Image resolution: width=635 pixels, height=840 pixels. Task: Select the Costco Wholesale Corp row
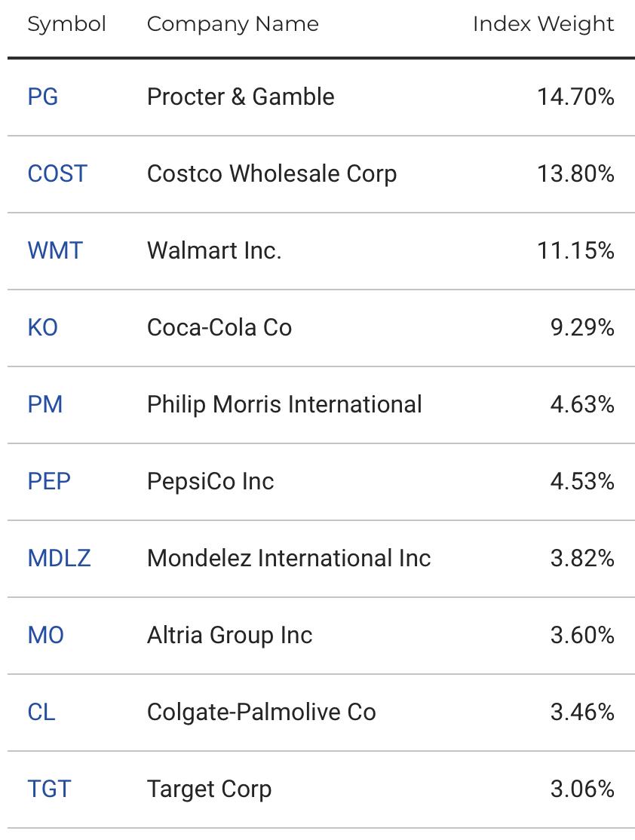321,174
